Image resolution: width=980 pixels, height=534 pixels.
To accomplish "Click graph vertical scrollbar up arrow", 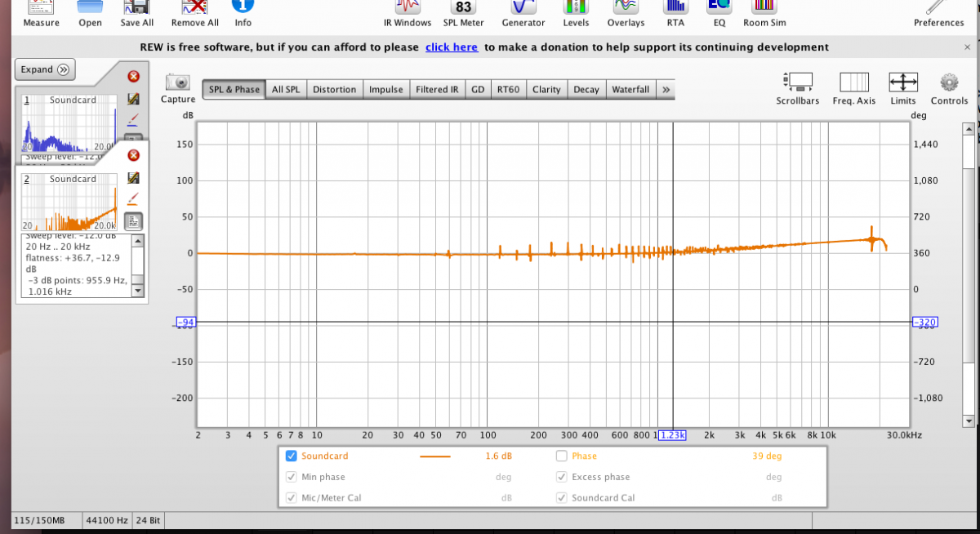I will 969,128.
